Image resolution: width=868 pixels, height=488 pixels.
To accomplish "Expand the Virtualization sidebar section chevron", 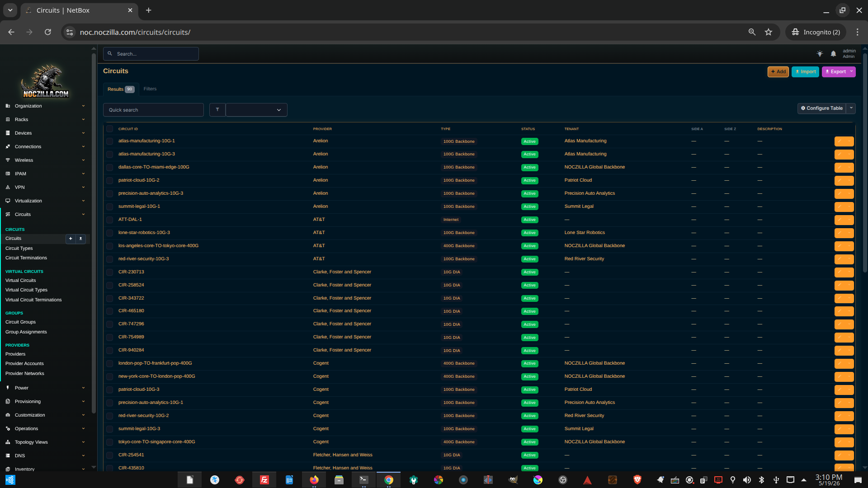I will 83,201.
